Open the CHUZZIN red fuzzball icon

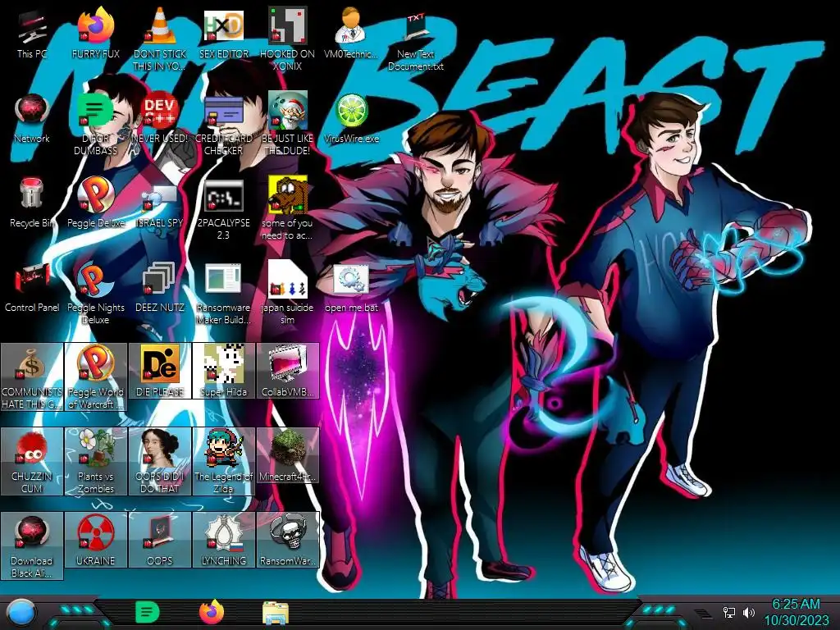tap(32, 461)
